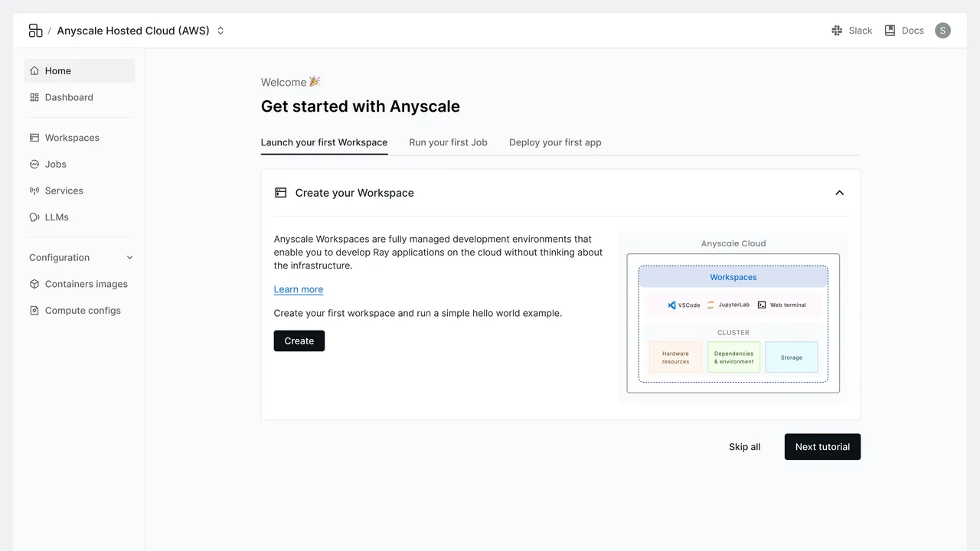Image resolution: width=980 pixels, height=551 pixels.
Task: Click the Anyscale Cloud diagram title
Action: click(x=733, y=243)
